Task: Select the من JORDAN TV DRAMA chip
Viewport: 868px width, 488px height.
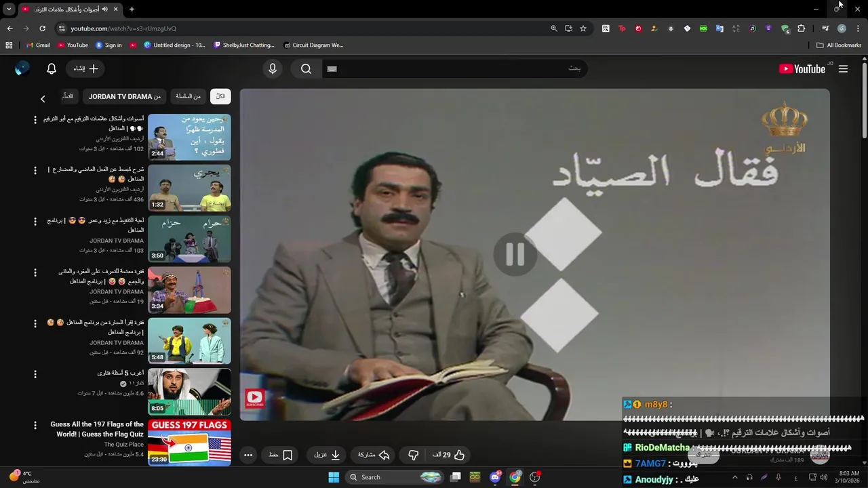Action: coord(125,96)
